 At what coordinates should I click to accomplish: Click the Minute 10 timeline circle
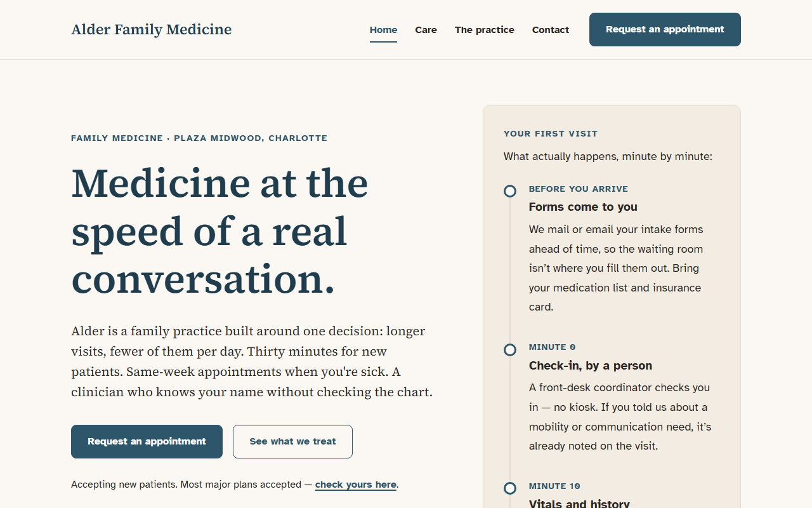tap(510, 488)
